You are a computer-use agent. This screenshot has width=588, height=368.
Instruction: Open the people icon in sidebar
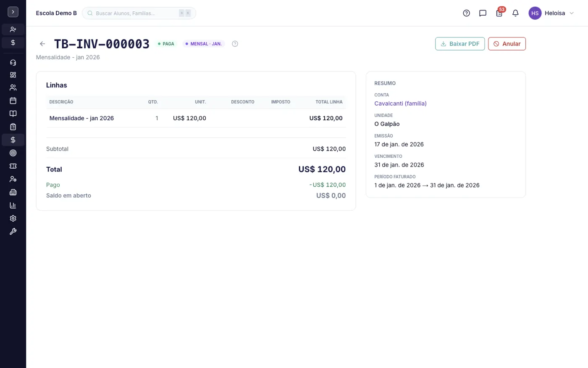click(13, 87)
